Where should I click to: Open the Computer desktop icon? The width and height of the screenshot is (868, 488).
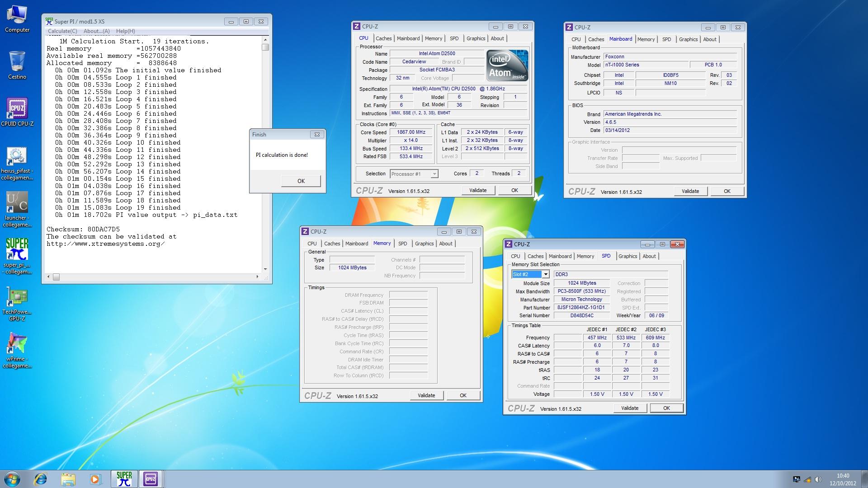[x=17, y=19]
